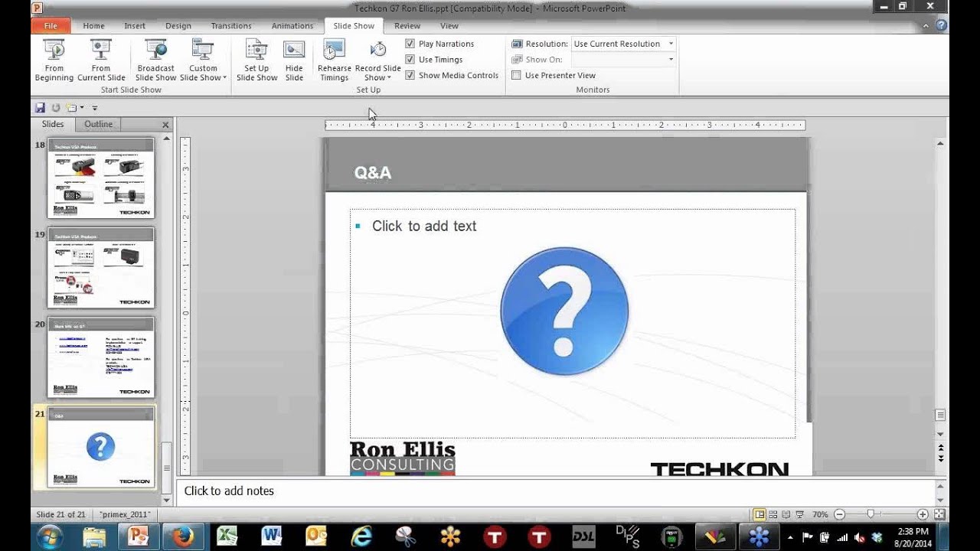980x551 pixels.
Task: Save presentation via Quick Access toolbar
Action: point(41,108)
